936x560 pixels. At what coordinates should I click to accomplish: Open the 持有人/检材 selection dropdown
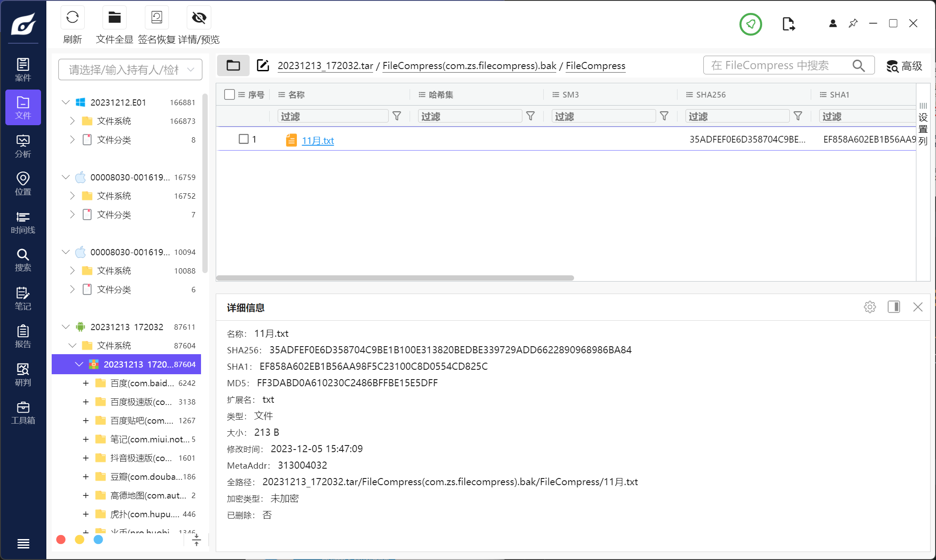130,69
